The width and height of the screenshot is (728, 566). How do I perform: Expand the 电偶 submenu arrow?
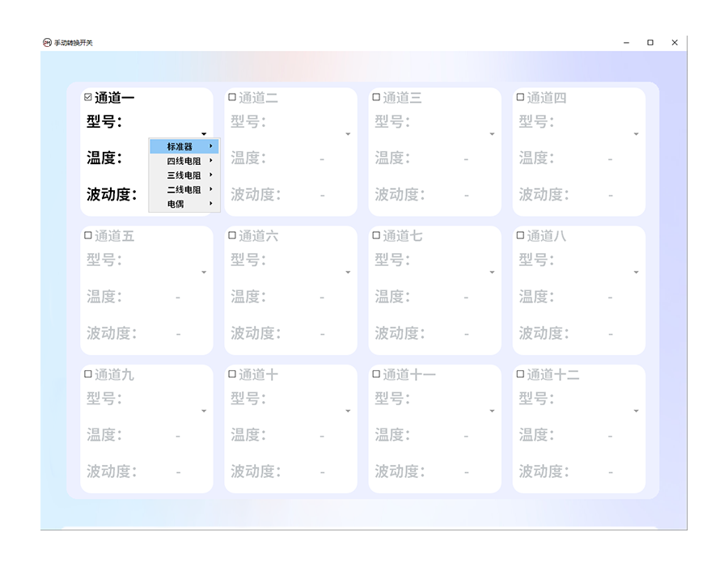coord(210,204)
